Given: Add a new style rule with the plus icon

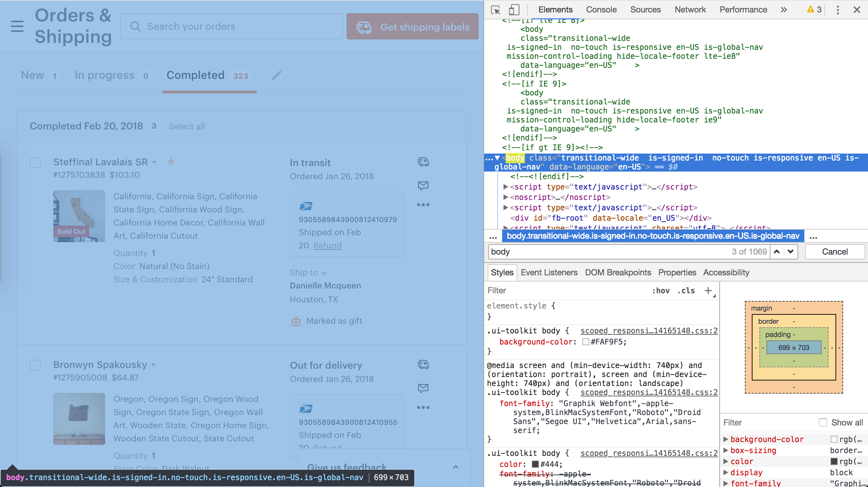Looking at the screenshot, I should coord(708,291).
